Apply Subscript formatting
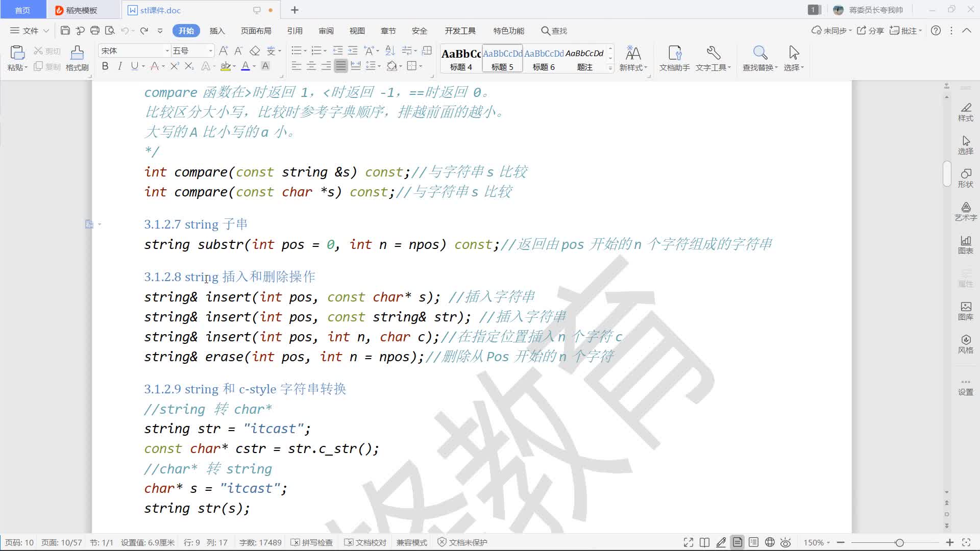 [189, 66]
